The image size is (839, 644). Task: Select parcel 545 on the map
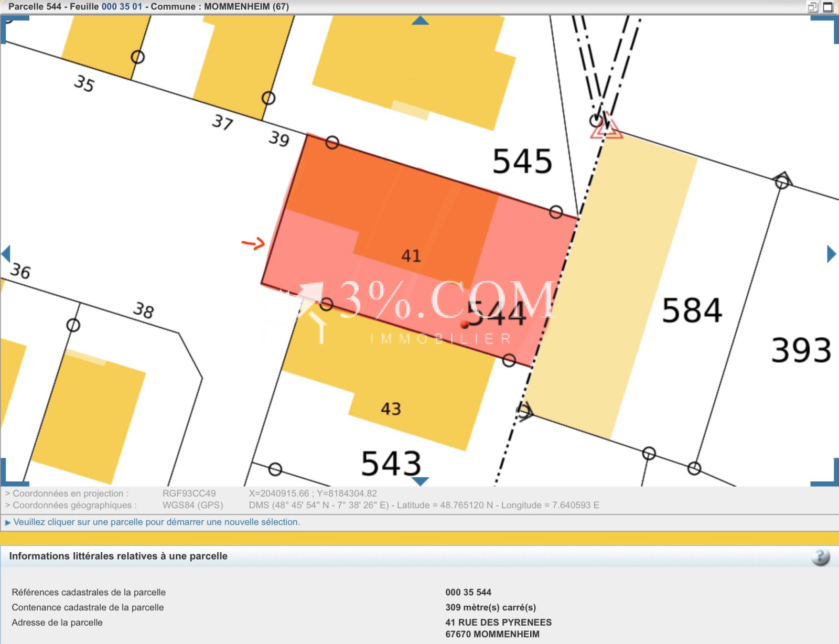(x=522, y=161)
